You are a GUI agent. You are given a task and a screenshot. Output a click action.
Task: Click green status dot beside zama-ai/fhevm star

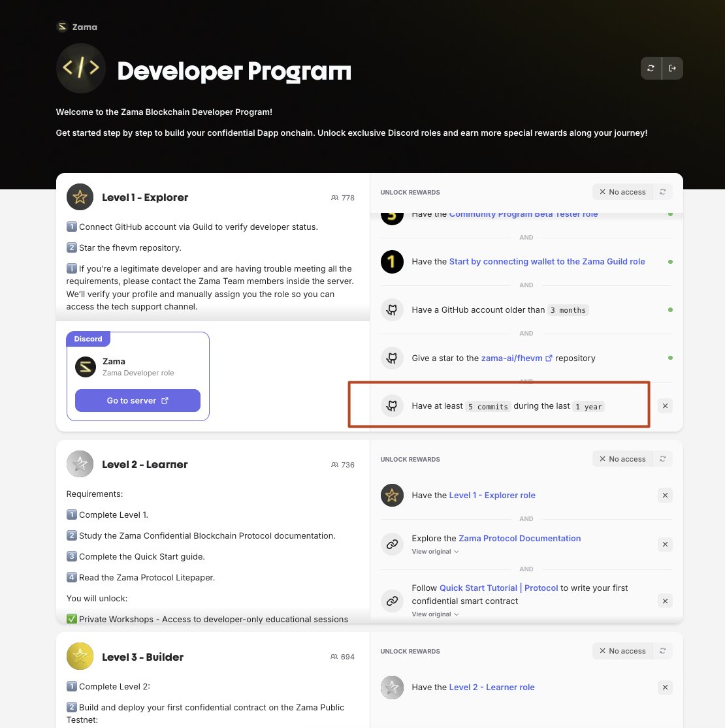tap(670, 358)
